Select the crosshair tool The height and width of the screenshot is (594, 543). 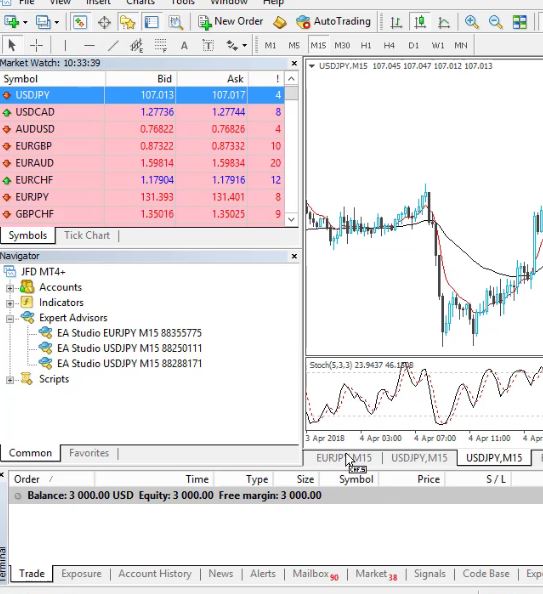36,45
